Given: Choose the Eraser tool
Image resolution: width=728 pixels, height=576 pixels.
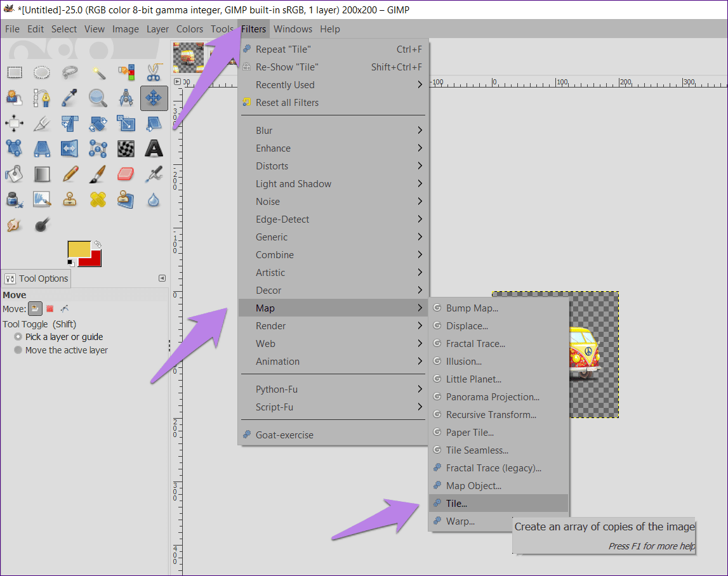Looking at the screenshot, I should [x=126, y=174].
